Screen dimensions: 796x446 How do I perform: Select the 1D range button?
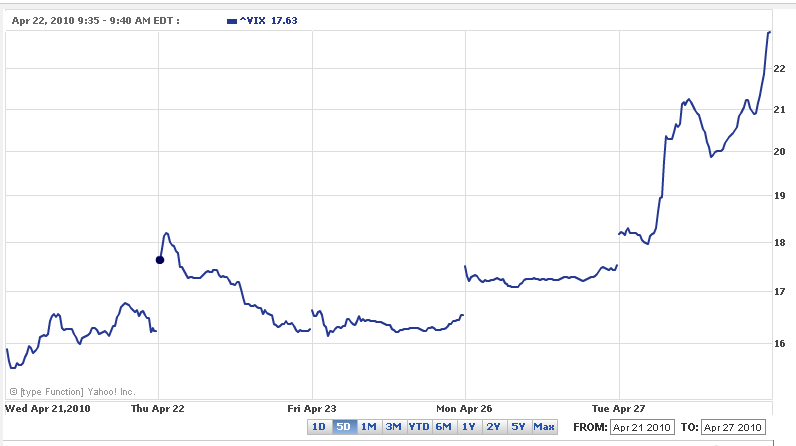point(319,427)
